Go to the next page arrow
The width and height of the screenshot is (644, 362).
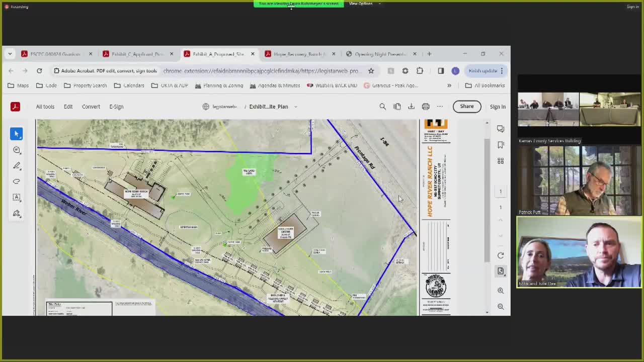tap(501, 235)
